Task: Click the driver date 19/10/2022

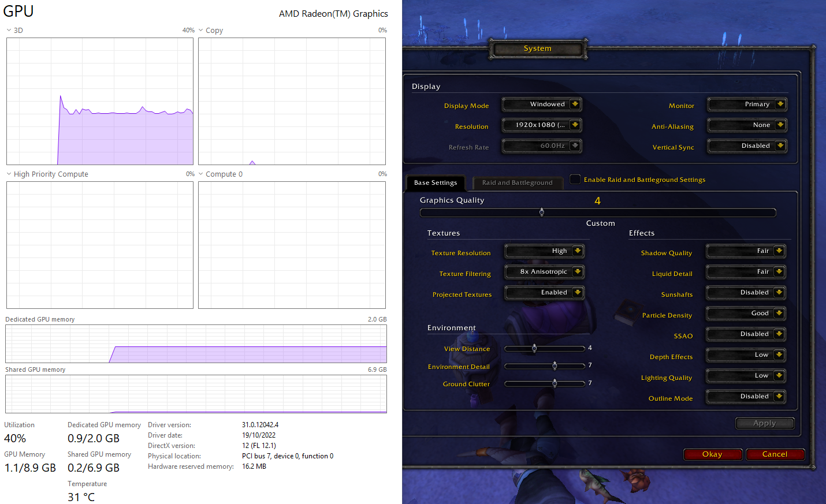Action: tap(259, 435)
